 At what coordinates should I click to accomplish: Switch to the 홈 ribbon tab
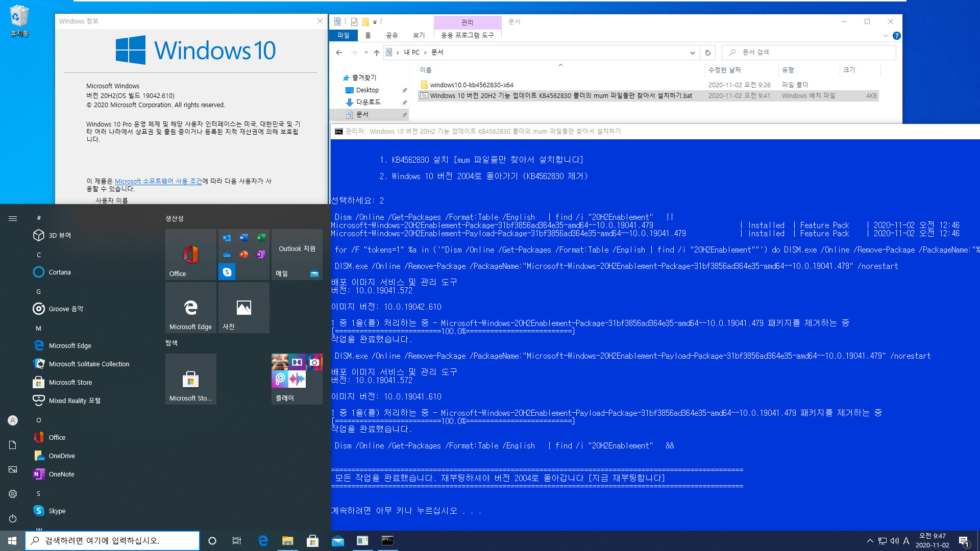tap(368, 35)
